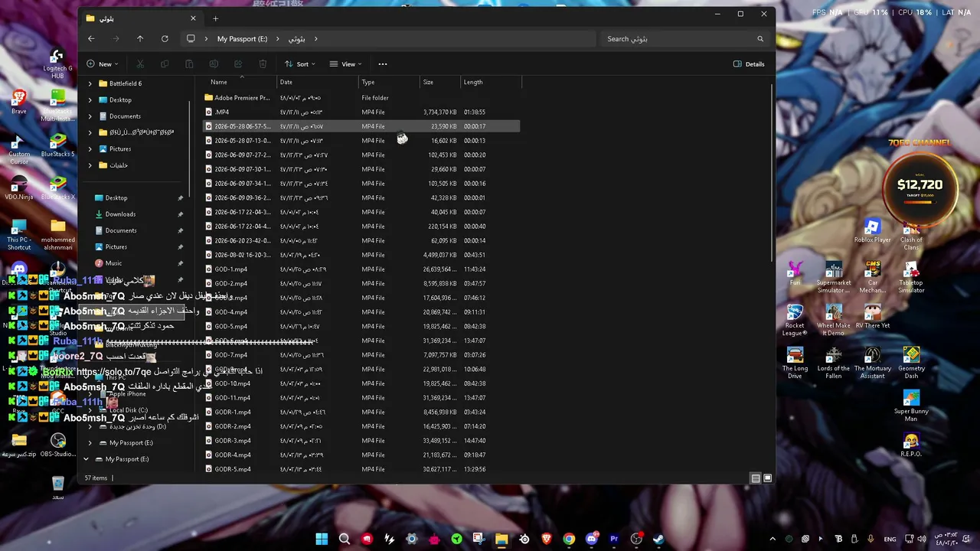Select the file starting 2026-08-02 16-20
The width and height of the screenshot is (980, 551).
(x=361, y=255)
